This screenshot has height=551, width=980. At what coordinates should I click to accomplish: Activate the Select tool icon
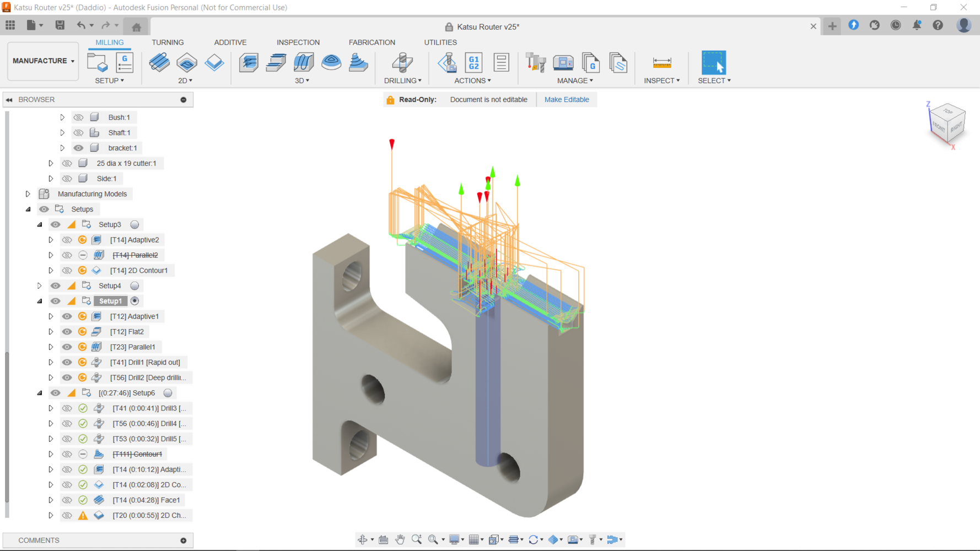pyautogui.click(x=714, y=63)
